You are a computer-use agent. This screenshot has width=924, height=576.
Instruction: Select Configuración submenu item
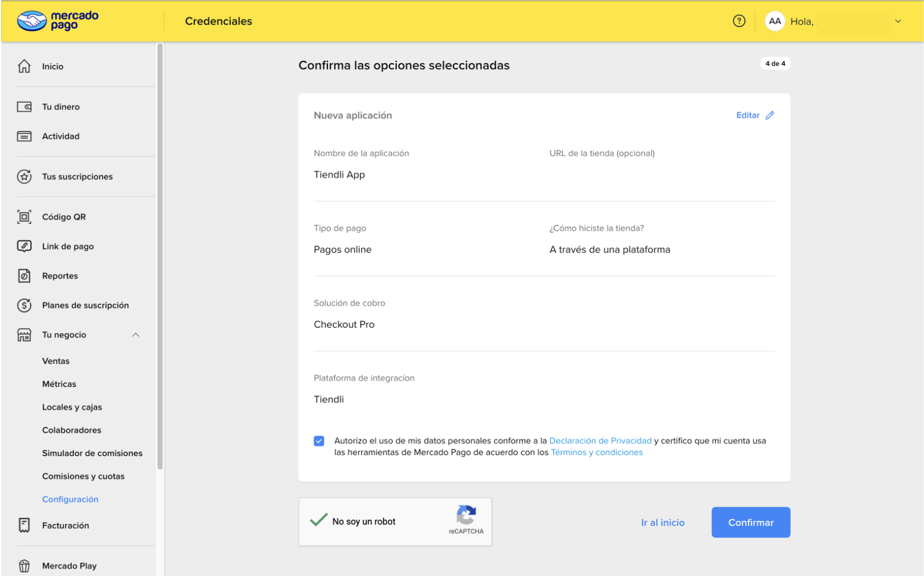tap(70, 499)
